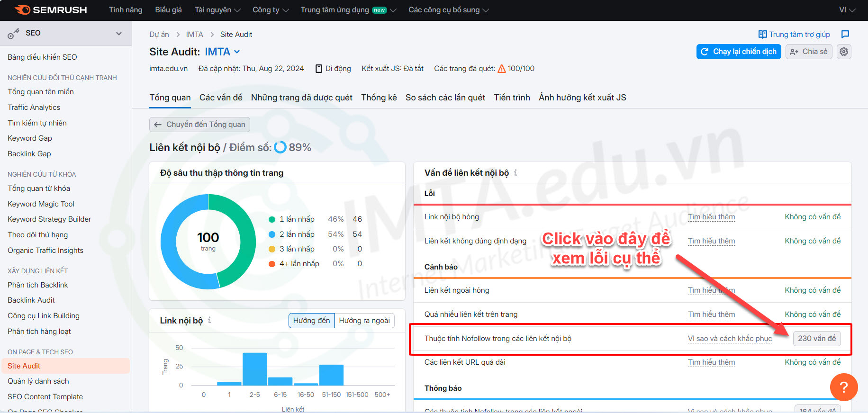Switch to the Tổng quan tab
The image size is (868, 413).
pos(170,98)
